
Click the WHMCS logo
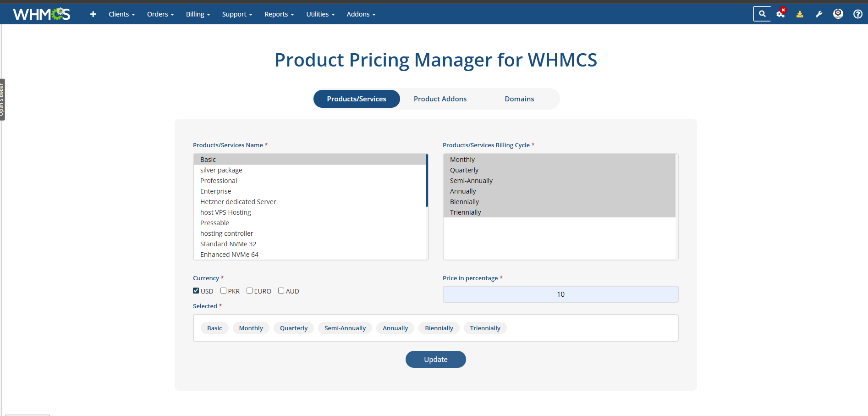[41, 14]
